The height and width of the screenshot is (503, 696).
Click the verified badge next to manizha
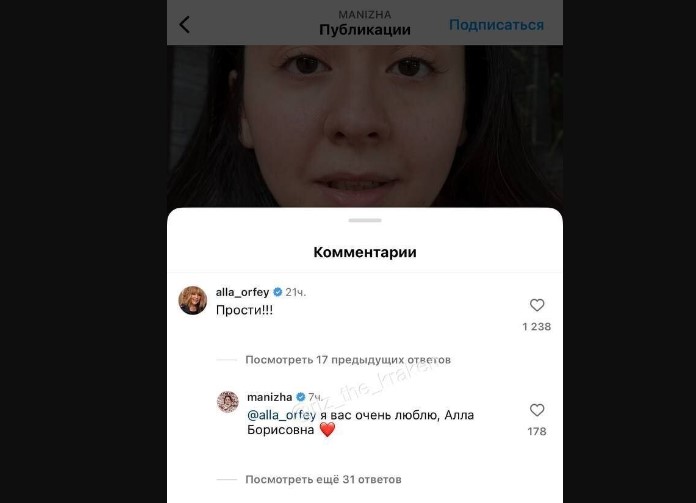pos(301,396)
